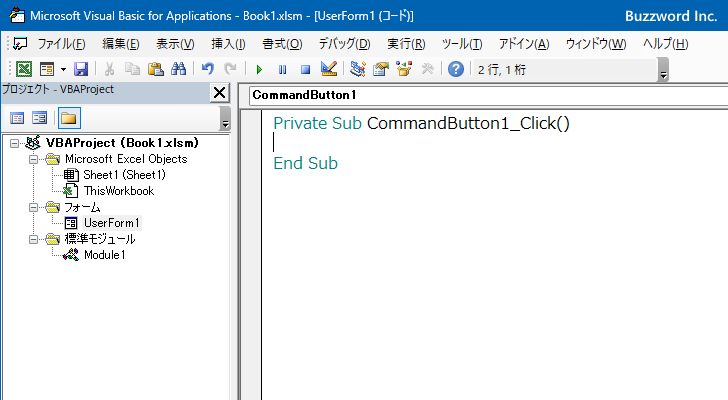728x400 pixels.
Task: Open Project Explorer toolbar icon
Action: point(358,69)
